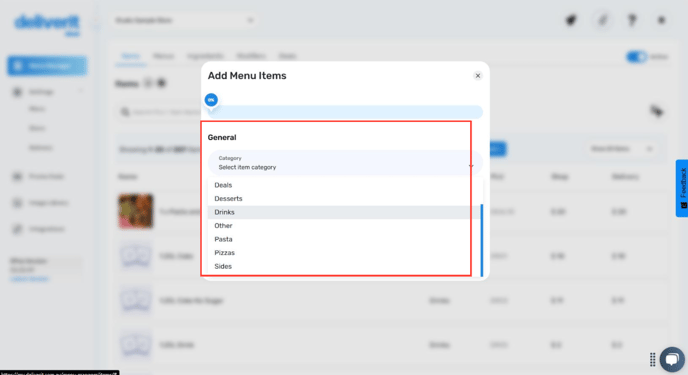Click the deliverit logo
The image size is (688, 375).
coord(47,24)
